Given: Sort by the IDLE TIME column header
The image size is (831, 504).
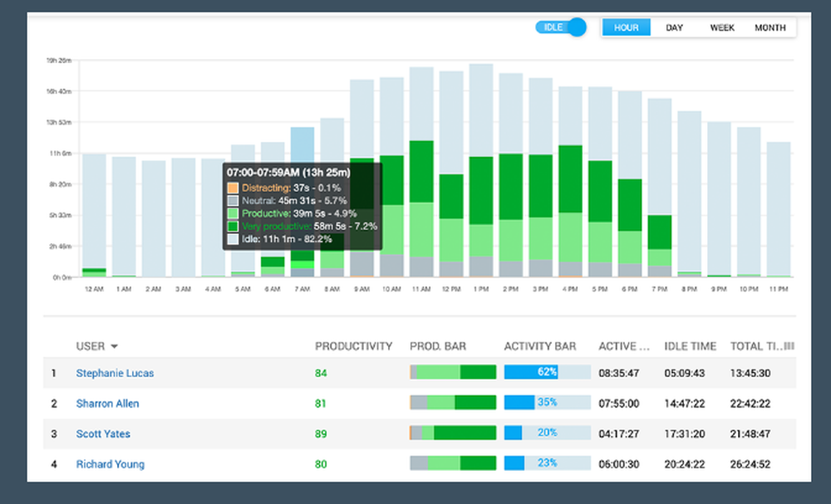Looking at the screenshot, I should [x=690, y=346].
